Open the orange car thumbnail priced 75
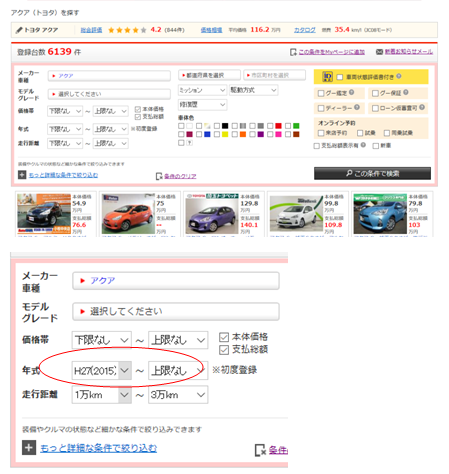The image size is (449, 474). (128, 214)
